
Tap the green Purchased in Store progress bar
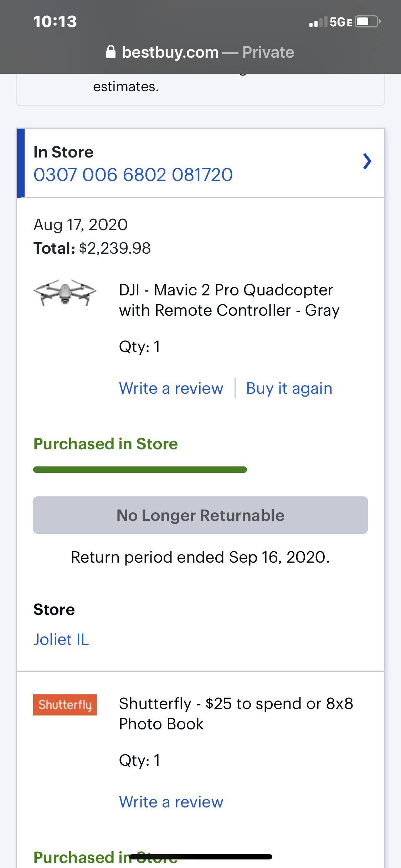pyautogui.click(x=140, y=470)
